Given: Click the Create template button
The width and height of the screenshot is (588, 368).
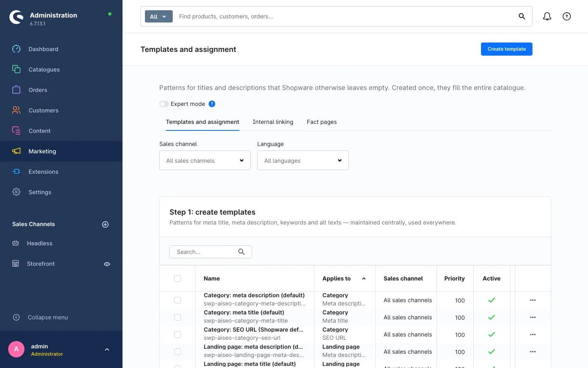Looking at the screenshot, I should coord(507,49).
